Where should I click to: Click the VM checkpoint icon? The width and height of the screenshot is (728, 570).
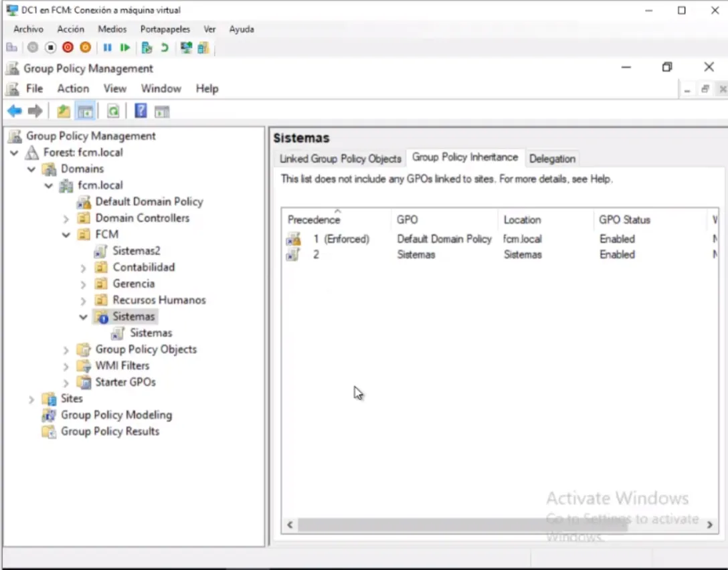(x=147, y=47)
